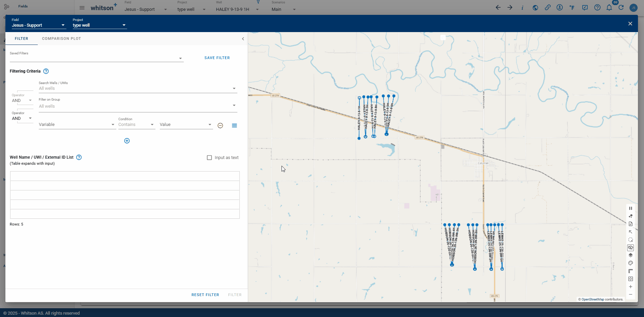Remove the filter condition row with minus circle
The width and height of the screenshot is (644, 317).
point(220,126)
